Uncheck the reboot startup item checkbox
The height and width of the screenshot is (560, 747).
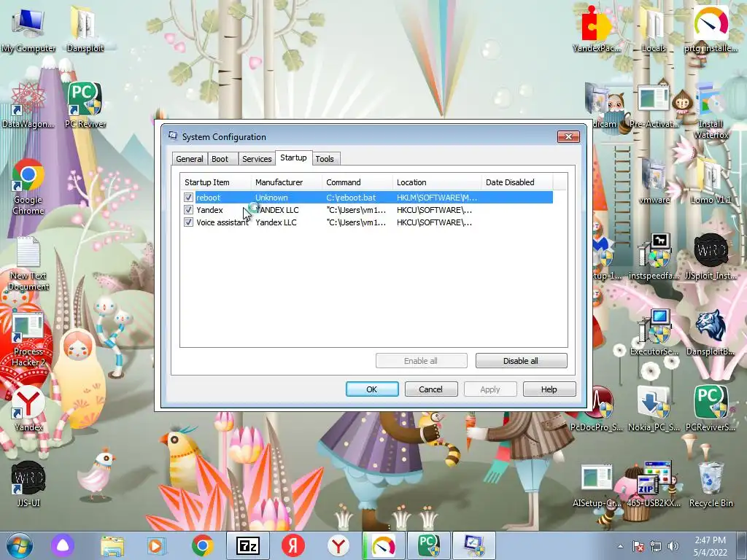point(189,197)
